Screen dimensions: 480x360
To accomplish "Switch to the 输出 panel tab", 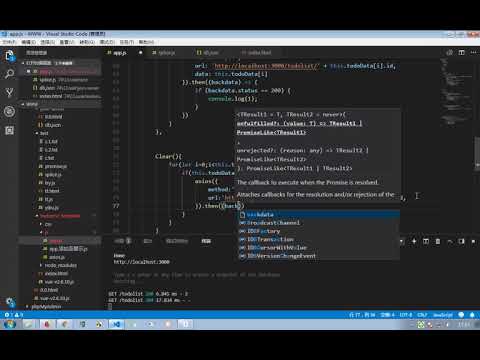I will [x=148, y=241].
